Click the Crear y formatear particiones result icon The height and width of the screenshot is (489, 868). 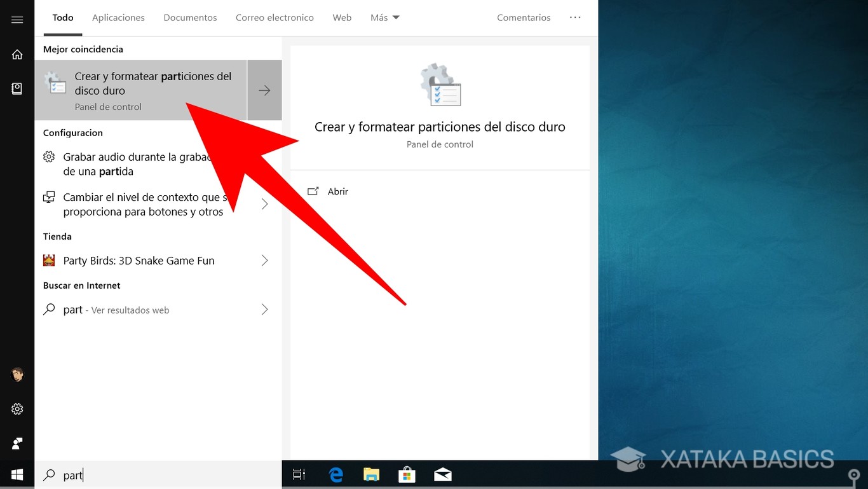tap(55, 83)
